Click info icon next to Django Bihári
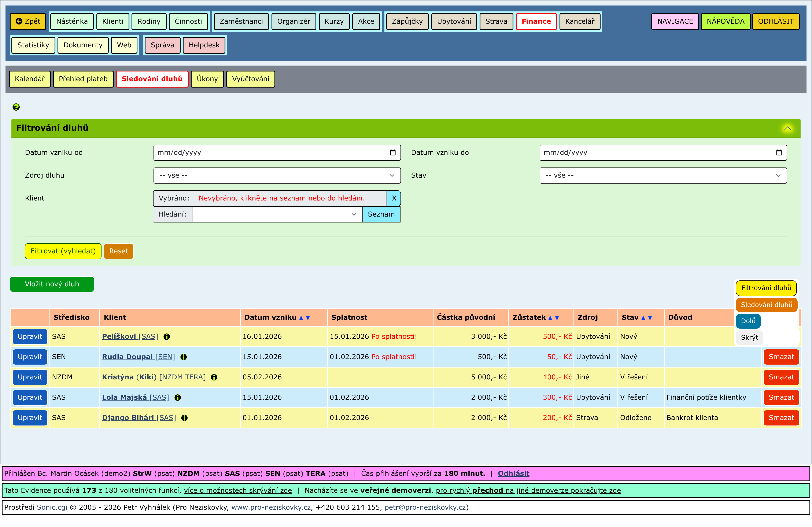This screenshot has height=527, width=812. point(185,418)
